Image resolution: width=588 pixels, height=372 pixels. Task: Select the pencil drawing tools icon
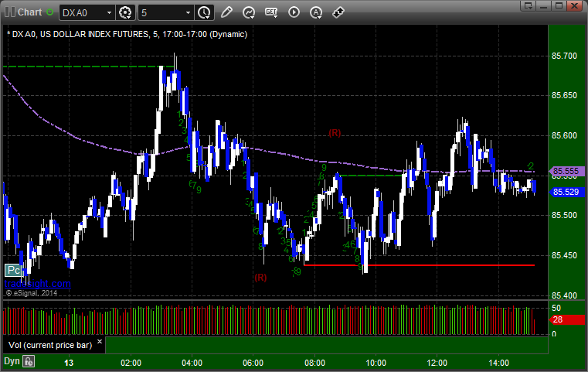click(x=226, y=12)
